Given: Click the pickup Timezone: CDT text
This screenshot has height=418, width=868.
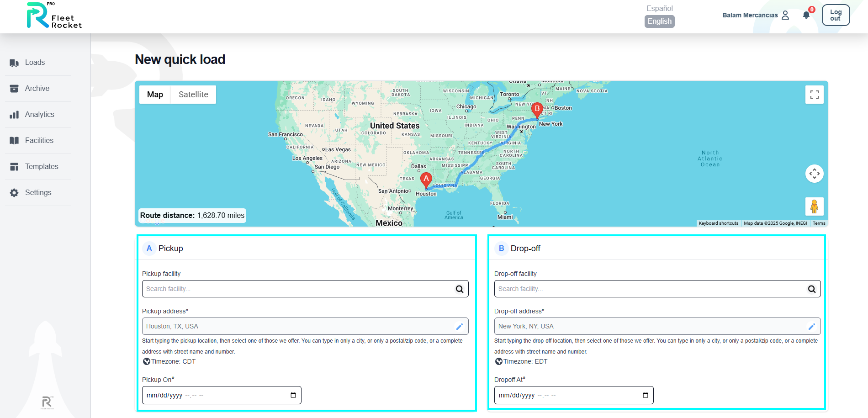Looking at the screenshot, I should 173,362.
